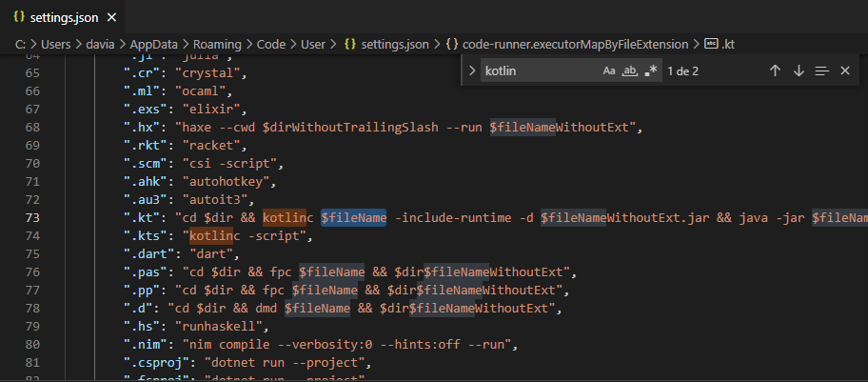This screenshot has height=382, width=868.
Task: Click the "dart" value on line 75
Action: click(x=211, y=254)
